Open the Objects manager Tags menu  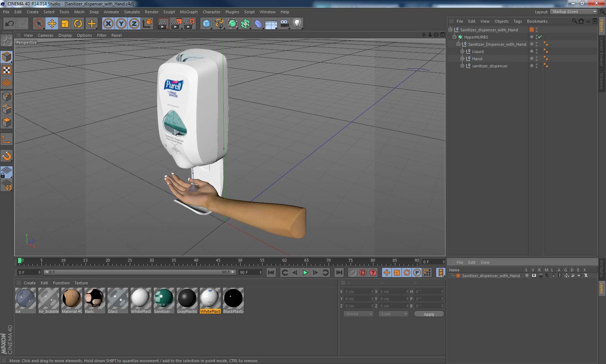[x=518, y=21]
